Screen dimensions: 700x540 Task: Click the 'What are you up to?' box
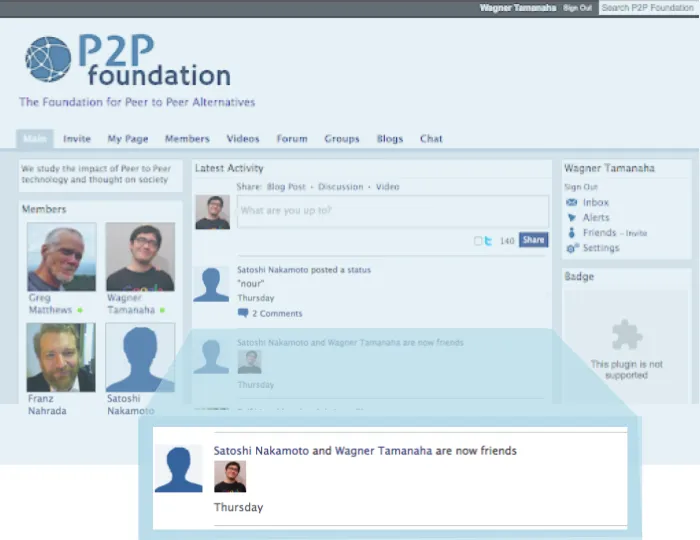coord(393,211)
